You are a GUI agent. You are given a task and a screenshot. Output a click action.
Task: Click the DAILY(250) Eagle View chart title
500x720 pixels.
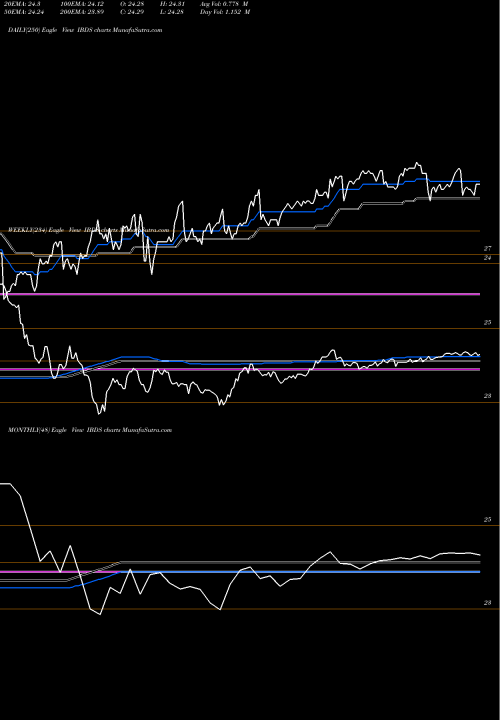tap(85, 30)
